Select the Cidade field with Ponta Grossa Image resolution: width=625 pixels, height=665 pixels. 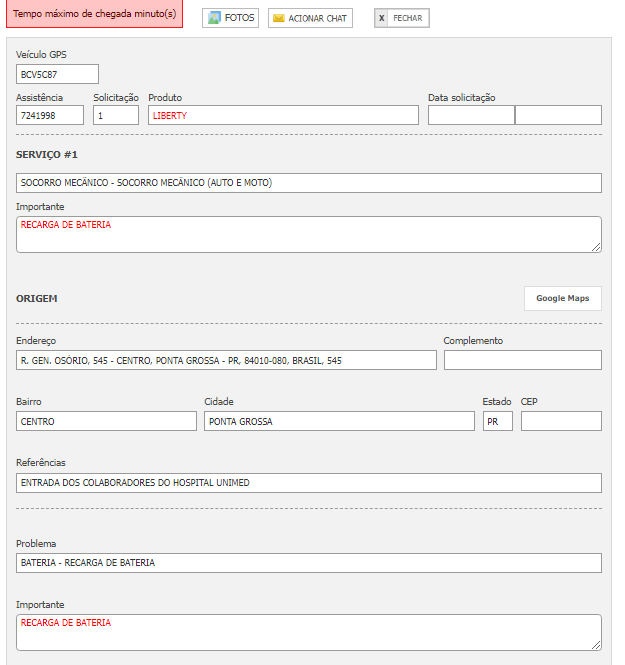[x=339, y=421]
